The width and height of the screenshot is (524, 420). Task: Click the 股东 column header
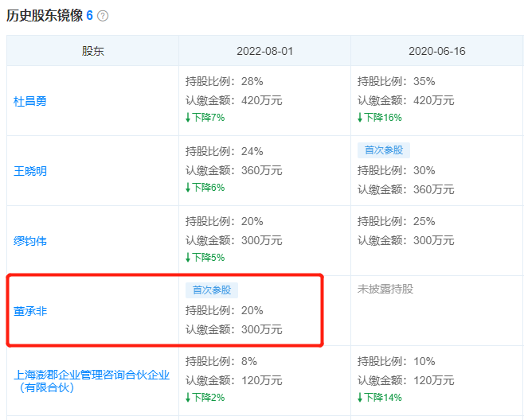(x=92, y=51)
